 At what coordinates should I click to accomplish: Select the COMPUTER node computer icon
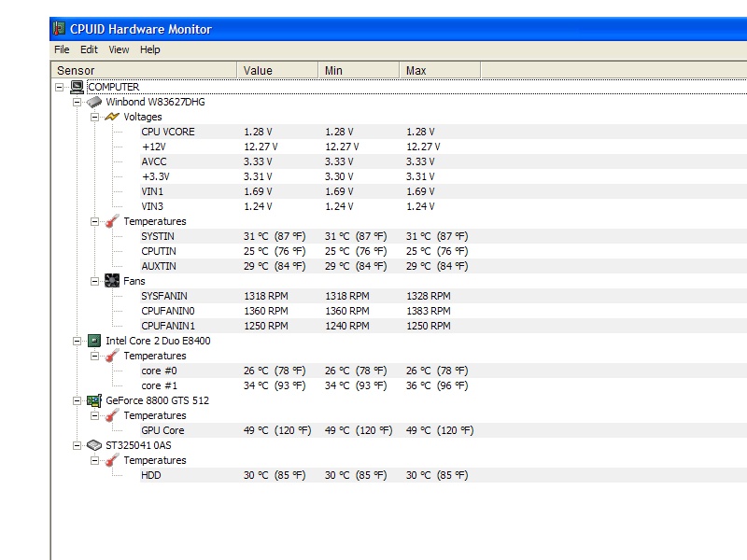click(78, 87)
